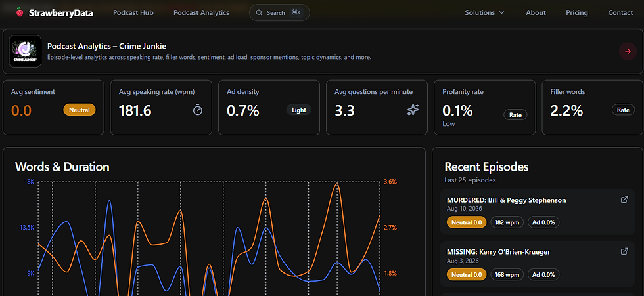Click the 0.1% profanity rate value
The height and width of the screenshot is (296, 644).
click(457, 110)
